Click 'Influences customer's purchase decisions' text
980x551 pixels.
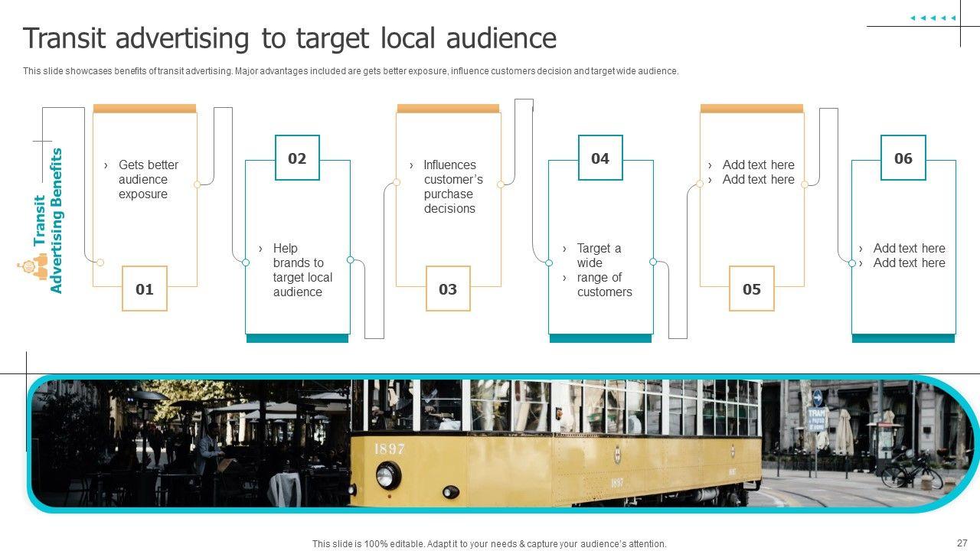click(x=452, y=187)
